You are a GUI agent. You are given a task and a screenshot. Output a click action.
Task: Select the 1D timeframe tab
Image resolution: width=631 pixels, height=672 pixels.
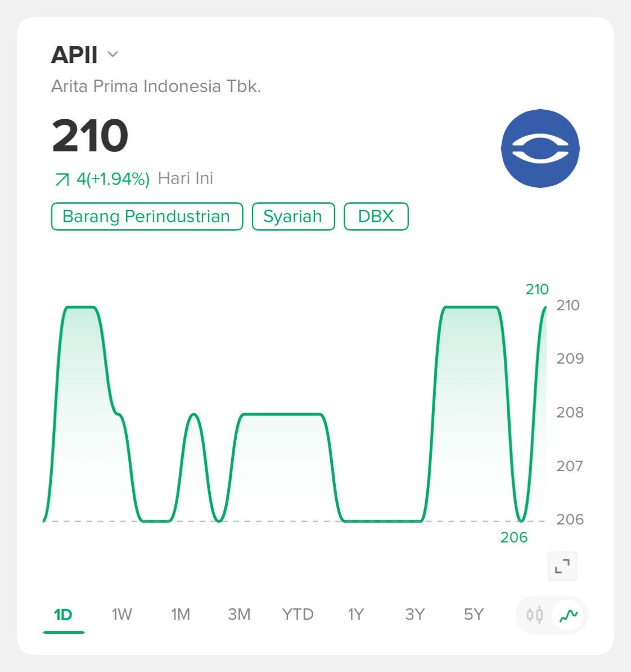pos(63,614)
